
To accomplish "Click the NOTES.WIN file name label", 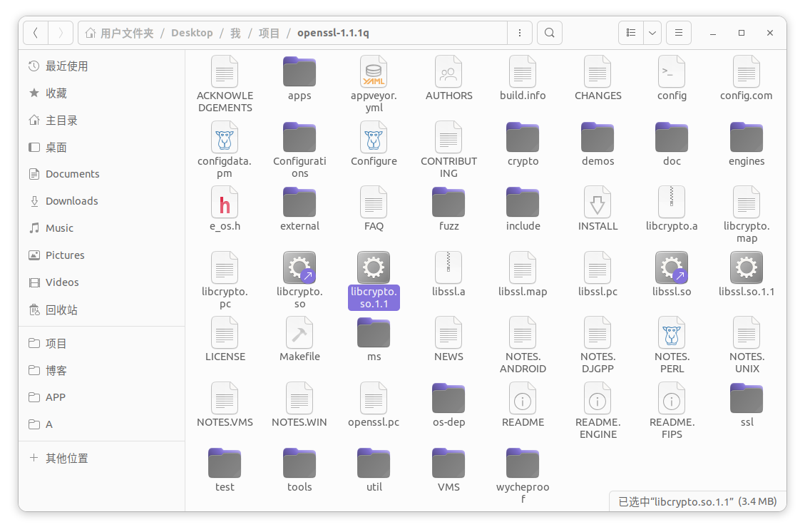I will pos(299,422).
